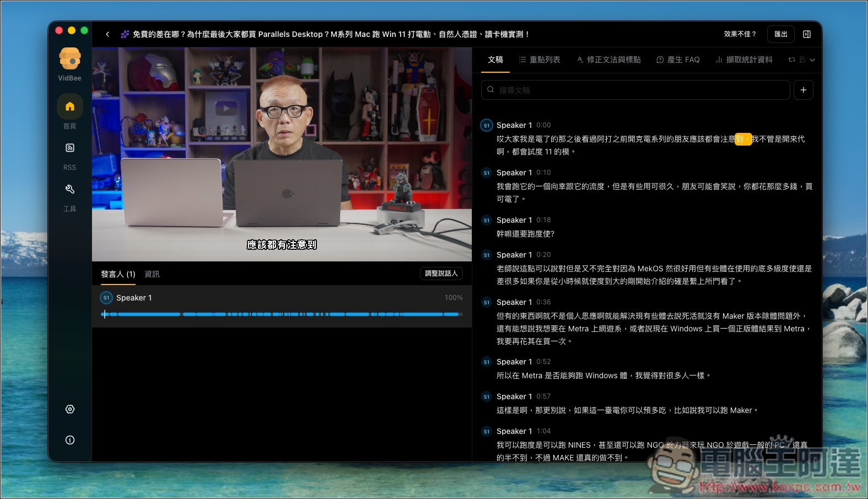The height and width of the screenshot is (499, 868).
Task: Click the AI sparkle icon beside title
Action: [x=125, y=34]
